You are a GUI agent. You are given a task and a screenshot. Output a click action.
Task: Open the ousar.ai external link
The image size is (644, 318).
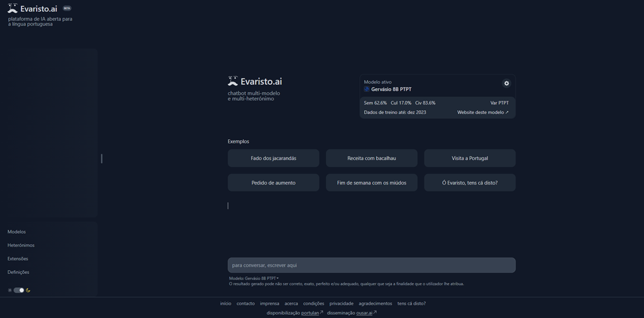click(x=367, y=313)
